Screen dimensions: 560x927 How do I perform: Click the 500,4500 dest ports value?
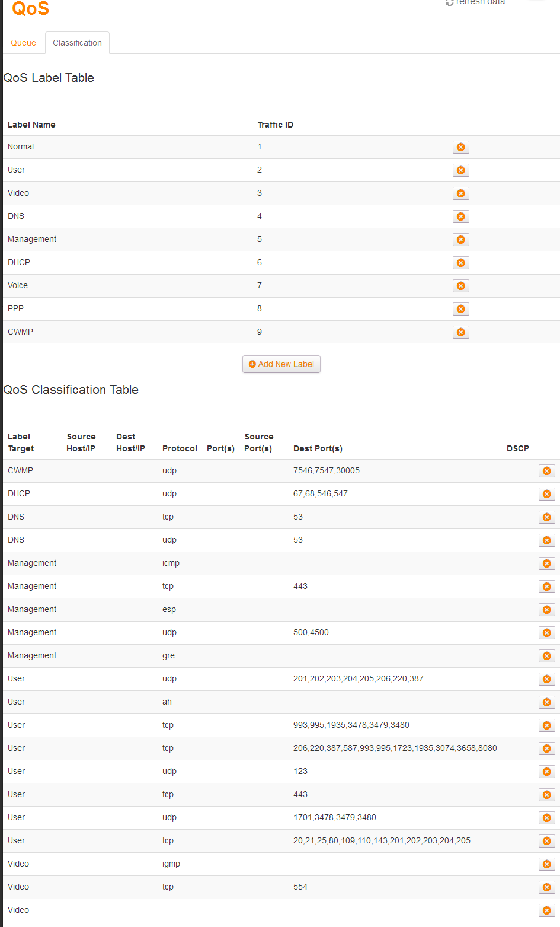[x=311, y=632]
